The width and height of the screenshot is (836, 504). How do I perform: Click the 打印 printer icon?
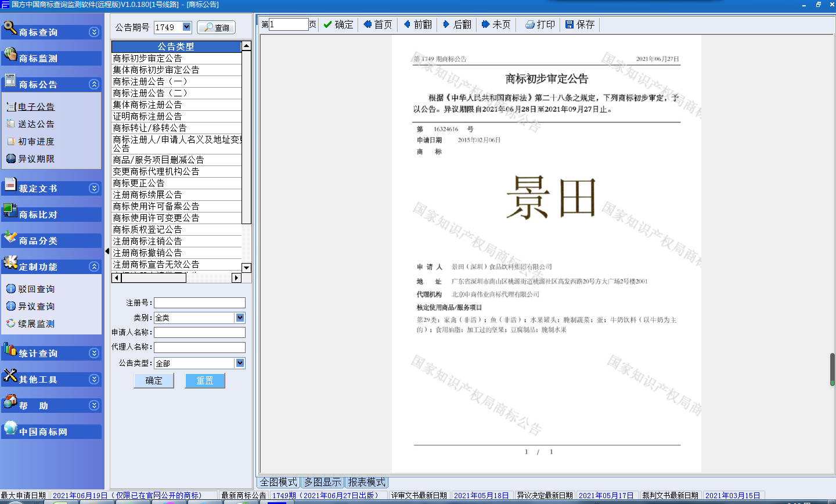click(529, 24)
